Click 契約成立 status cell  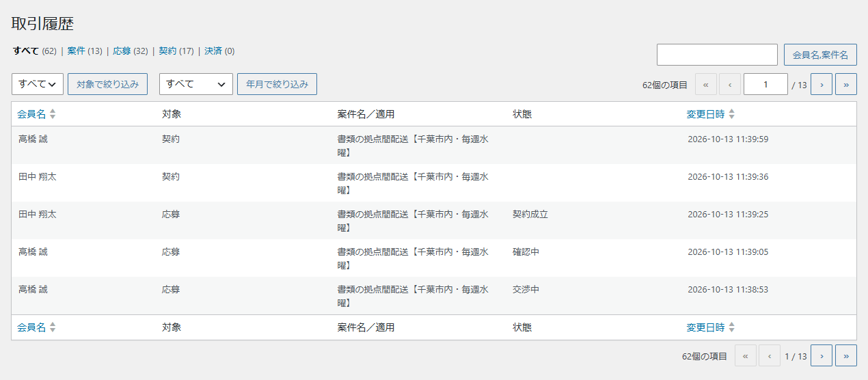530,214
